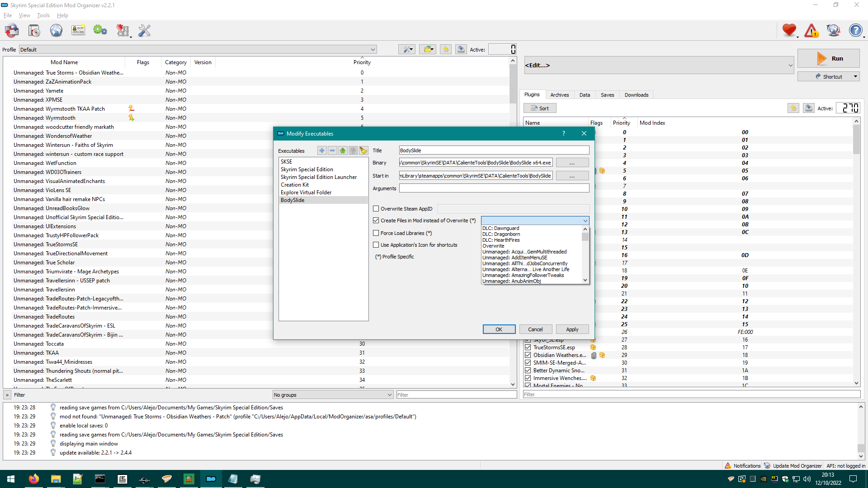This screenshot has width=868, height=488.
Task: Click create backup icon above mod list
Action: pos(461,49)
